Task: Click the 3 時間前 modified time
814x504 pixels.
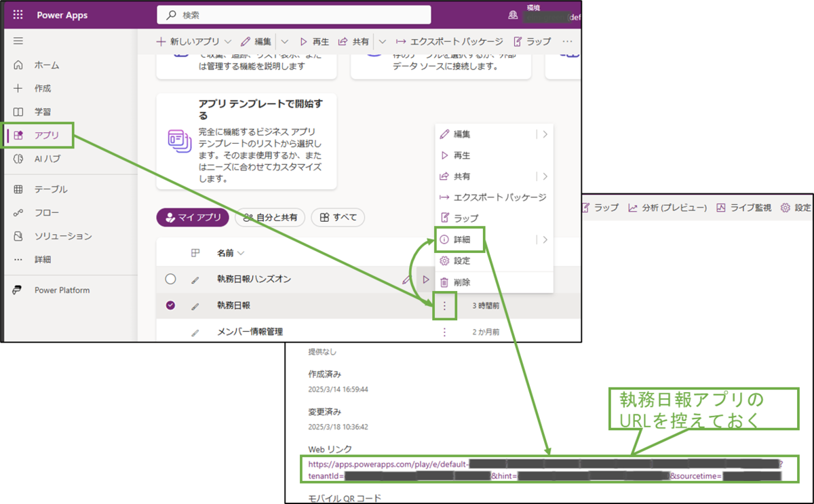Action: point(486,306)
